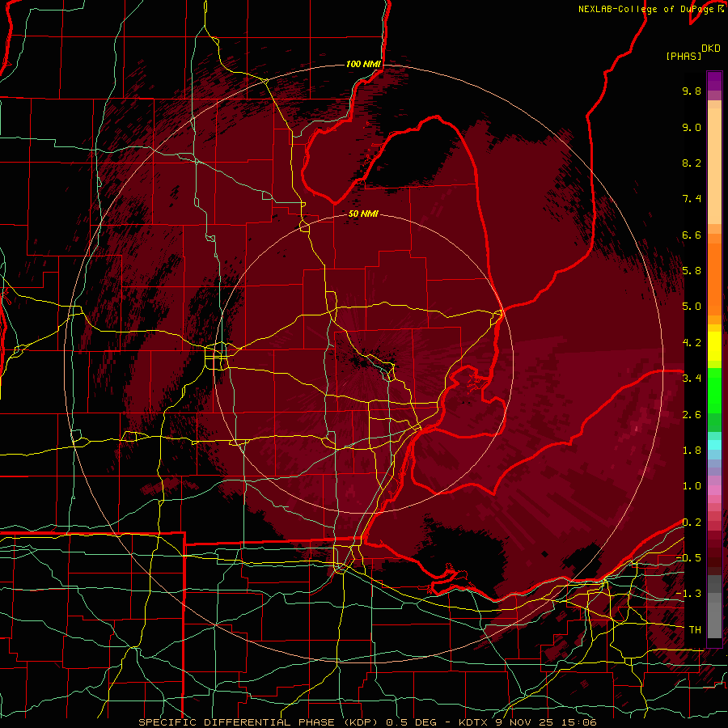Click the 4.2 legend value
Image resolution: width=728 pixels, height=728 pixels.
pos(692,343)
